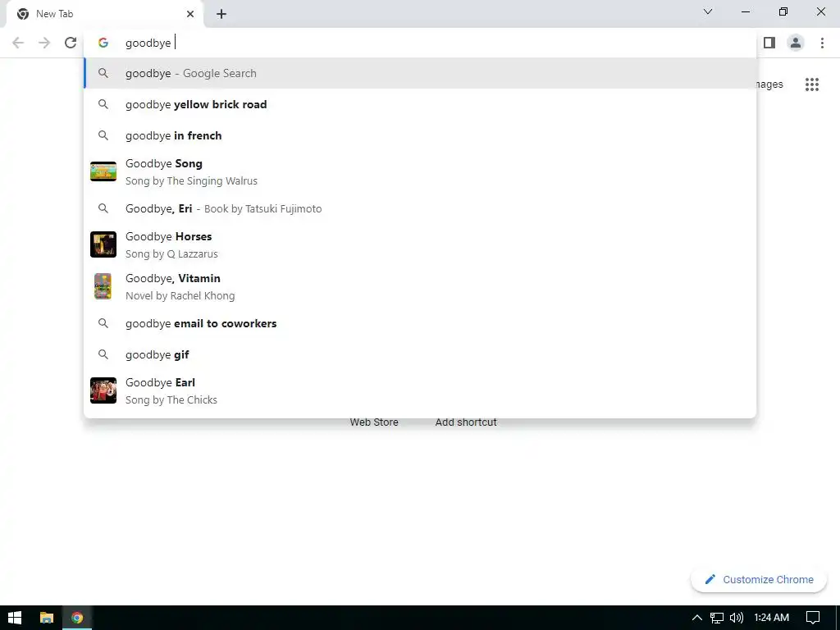
Task: Open the Windows Start menu
Action: 15,618
